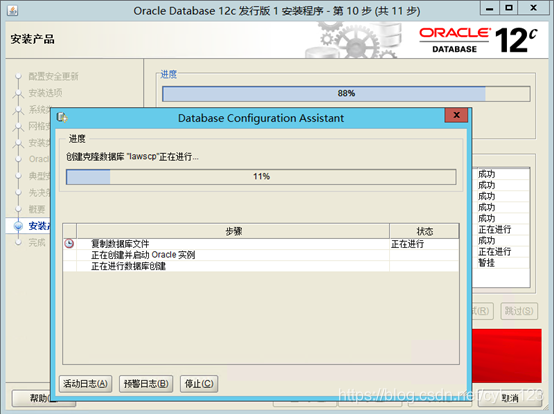
Task: Click the 停止(C) stop button
Action: [199, 384]
